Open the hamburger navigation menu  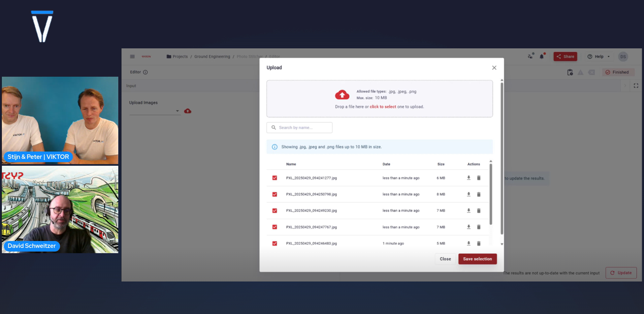click(x=132, y=57)
